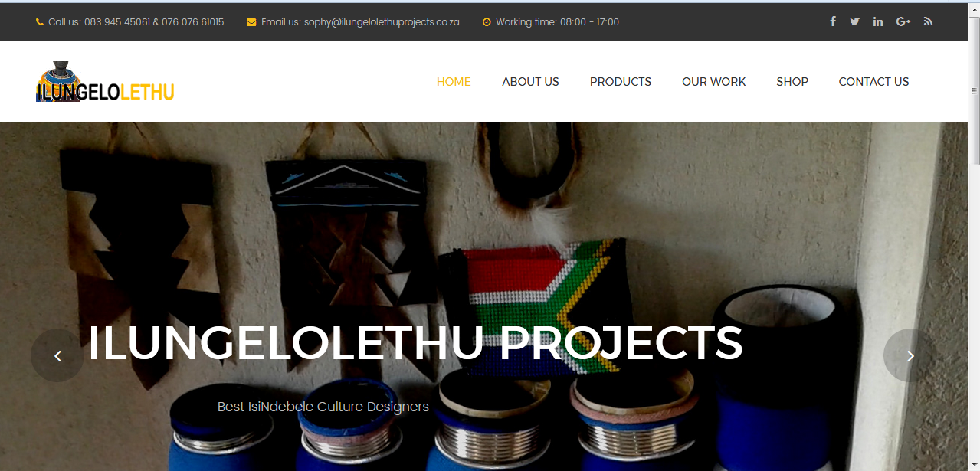980x471 pixels.
Task: Open the OUR WORK menu item
Action: (x=713, y=82)
